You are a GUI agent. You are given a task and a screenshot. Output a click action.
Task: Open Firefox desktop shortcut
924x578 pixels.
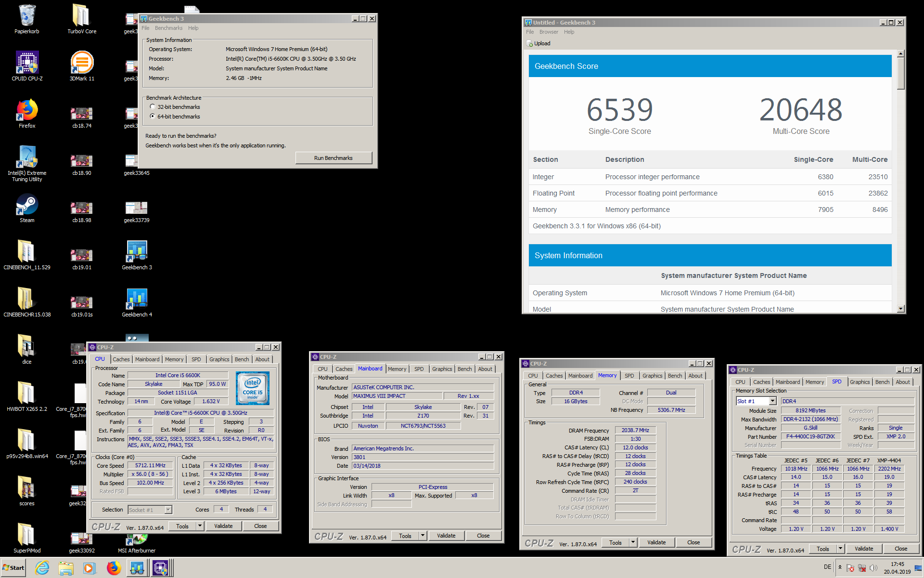click(27, 114)
